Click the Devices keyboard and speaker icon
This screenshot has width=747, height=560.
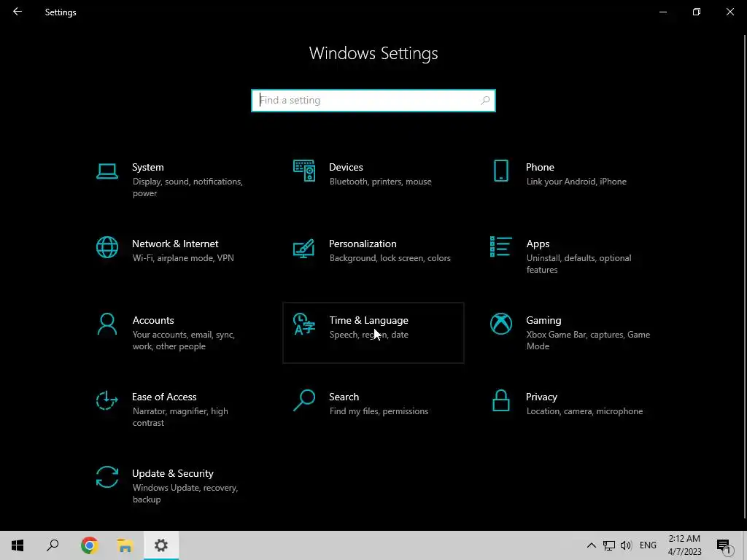point(304,171)
